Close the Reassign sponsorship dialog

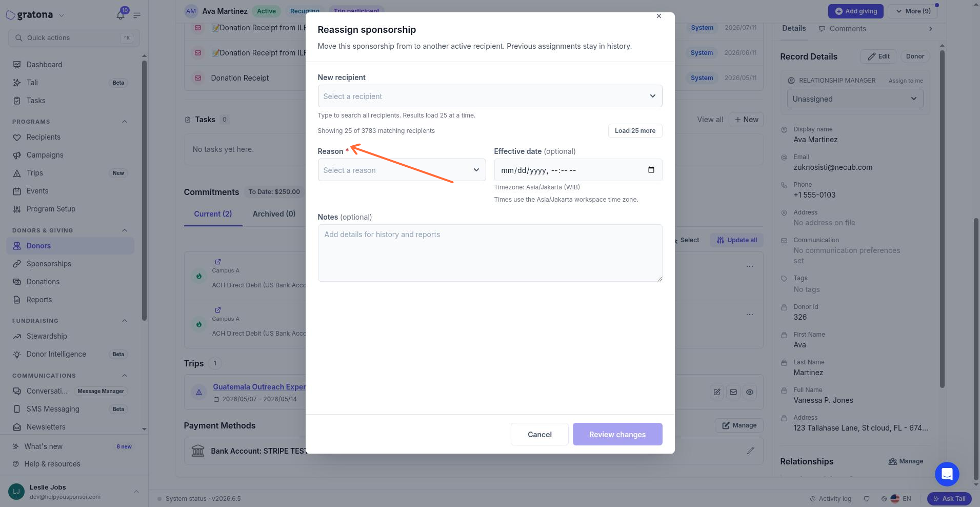point(659,16)
